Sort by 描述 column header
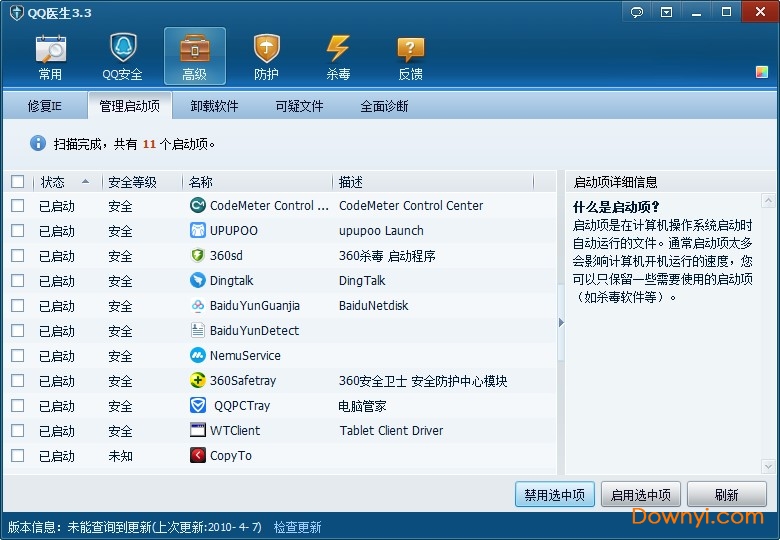The width and height of the screenshot is (780, 540). pyautogui.click(x=433, y=182)
